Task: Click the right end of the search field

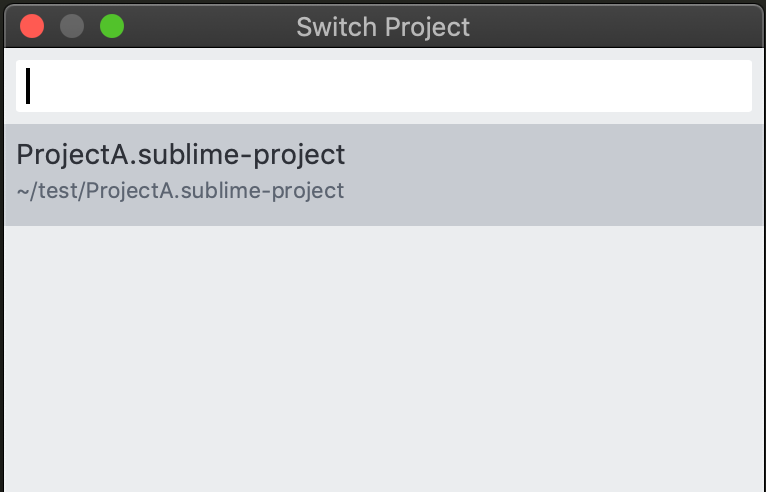Action: 730,86
